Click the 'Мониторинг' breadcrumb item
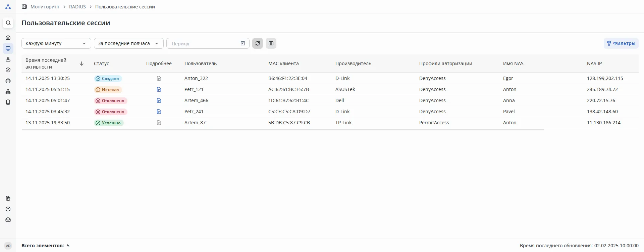Image resolution: width=644 pixels, height=252 pixels. click(45, 7)
